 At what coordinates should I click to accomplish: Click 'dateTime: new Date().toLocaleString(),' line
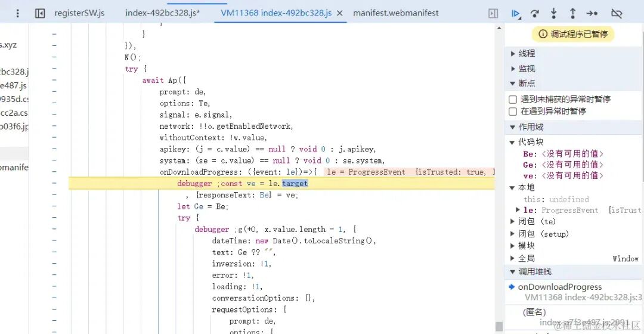coord(294,241)
